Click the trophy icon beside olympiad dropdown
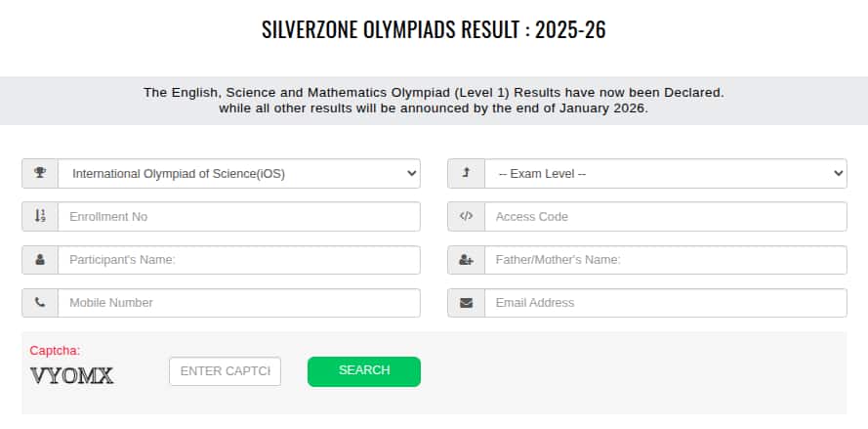The width and height of the screenshot is (868, 429). 40,174
